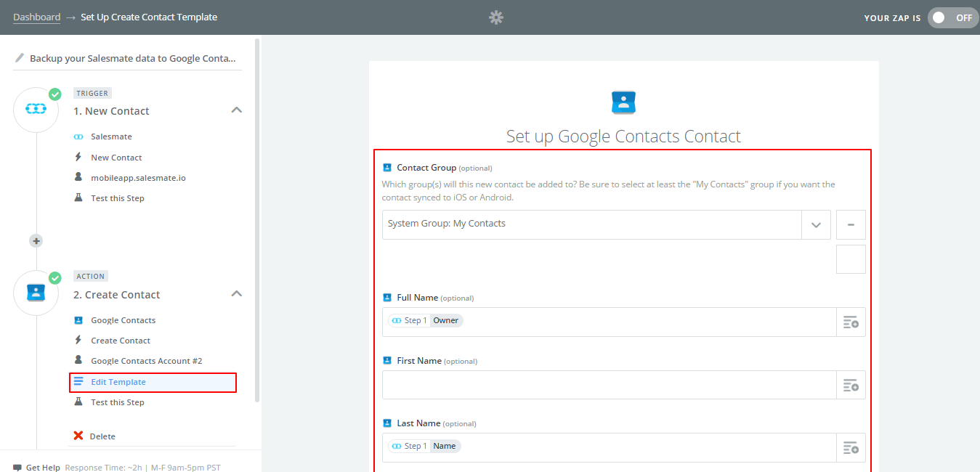Screen dimensions: 980x472
Task: Click the Last Name field label
Action: [418, 423]
